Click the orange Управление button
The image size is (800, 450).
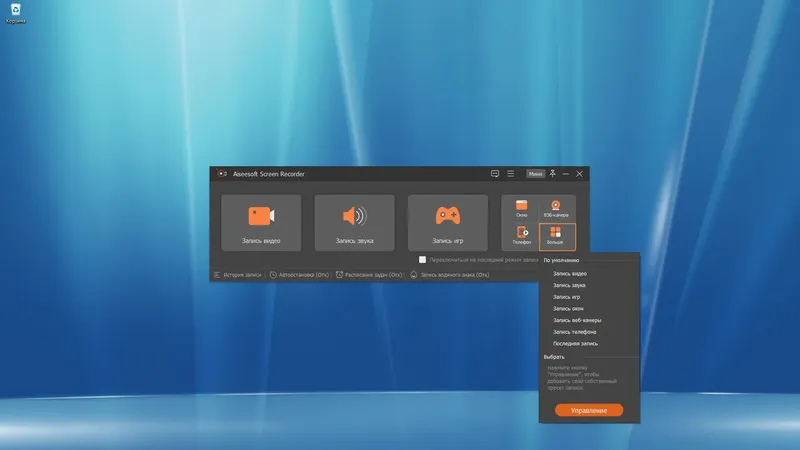(589, 410)
